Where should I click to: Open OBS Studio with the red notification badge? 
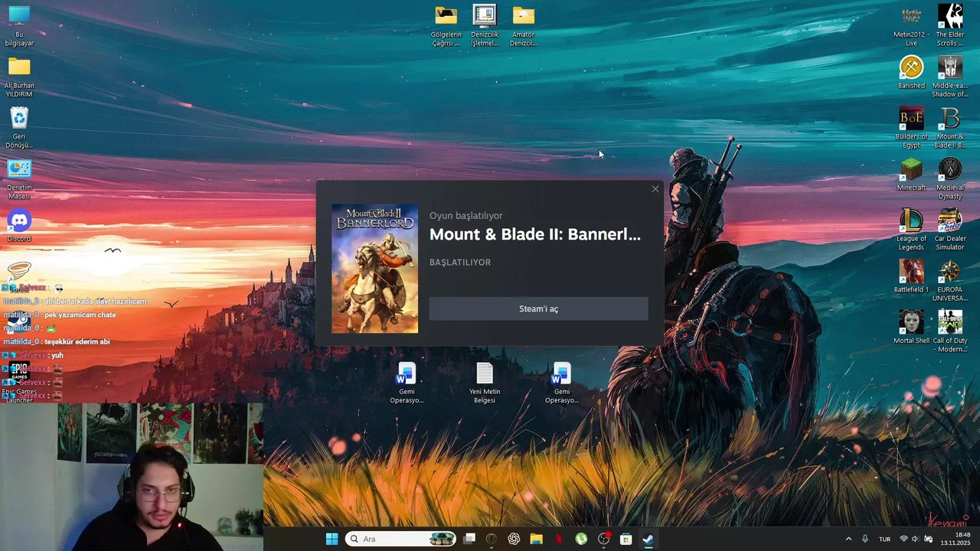pos(604,539)
